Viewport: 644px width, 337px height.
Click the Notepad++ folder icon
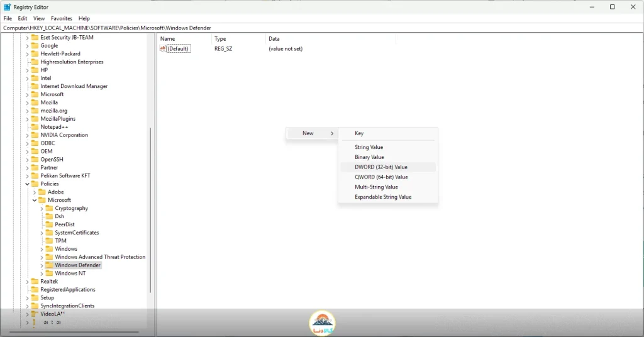[x=35, y=127]
